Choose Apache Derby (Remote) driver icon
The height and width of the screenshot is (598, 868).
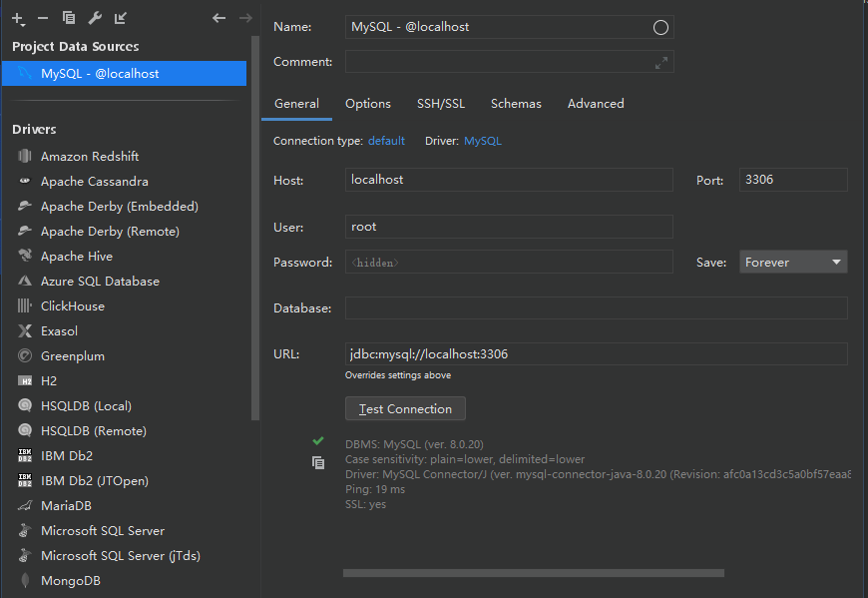tap(25, 231)
